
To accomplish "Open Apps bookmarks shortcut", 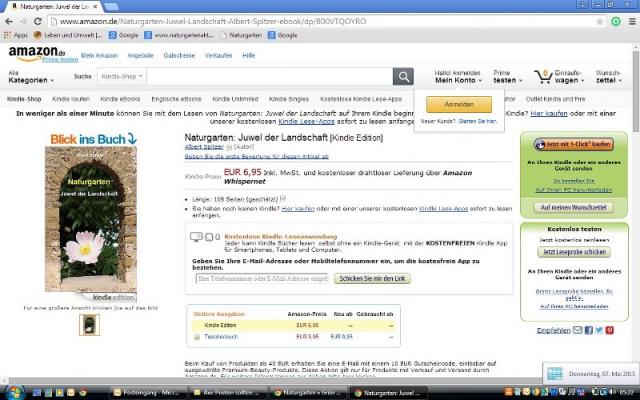I will (x=16, y=35).
